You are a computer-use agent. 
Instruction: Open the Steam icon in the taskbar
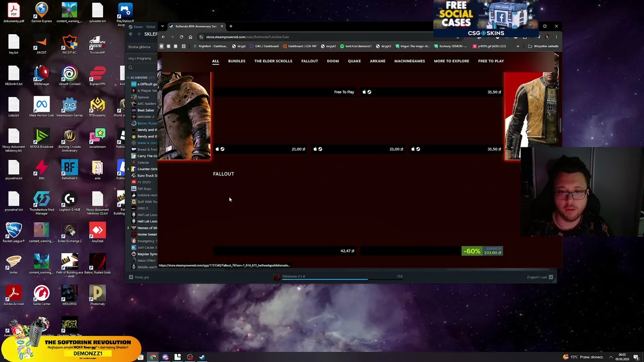point(202,357)
